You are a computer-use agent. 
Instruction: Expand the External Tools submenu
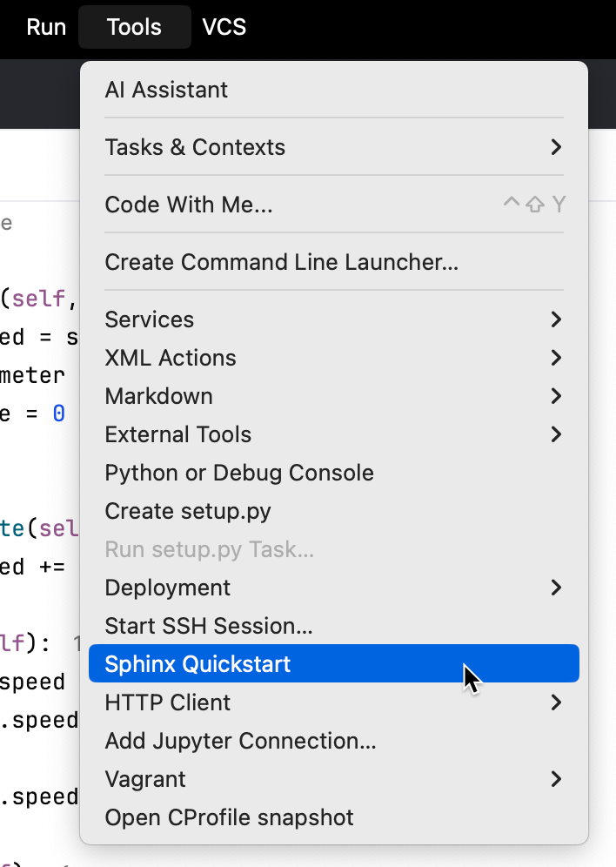(177, 434)
